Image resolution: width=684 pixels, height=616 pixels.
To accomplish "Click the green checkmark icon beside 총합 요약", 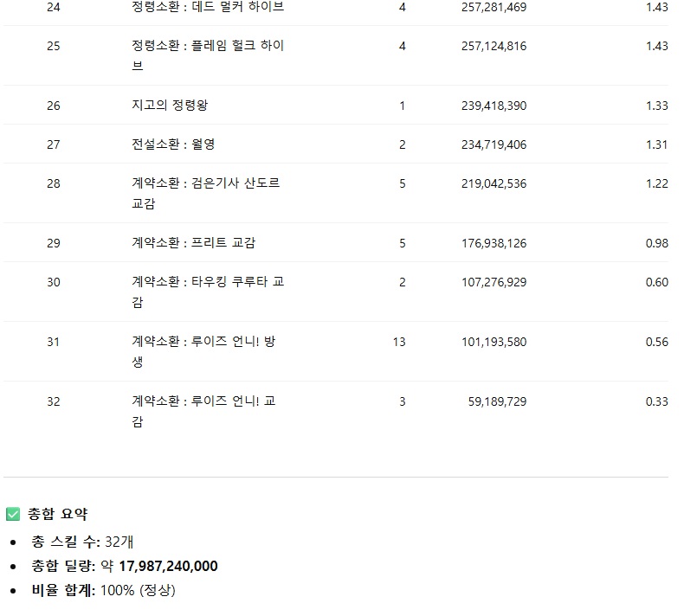I will coord(13,514).
